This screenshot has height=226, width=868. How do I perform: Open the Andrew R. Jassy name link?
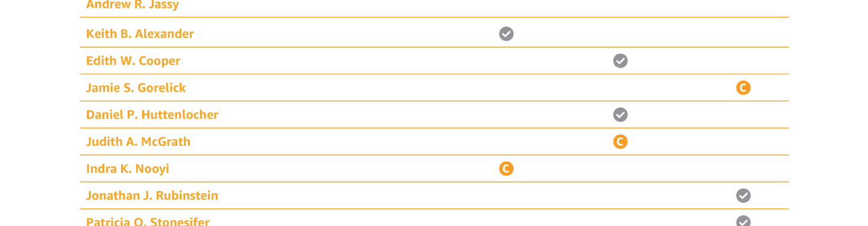(x=133, y=5)
